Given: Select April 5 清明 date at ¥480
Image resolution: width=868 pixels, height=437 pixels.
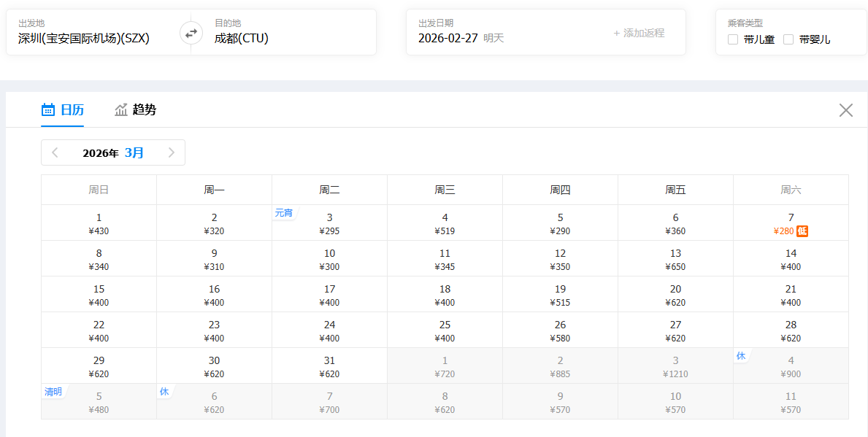Looking at the screenshot, I should click(99, 402).
